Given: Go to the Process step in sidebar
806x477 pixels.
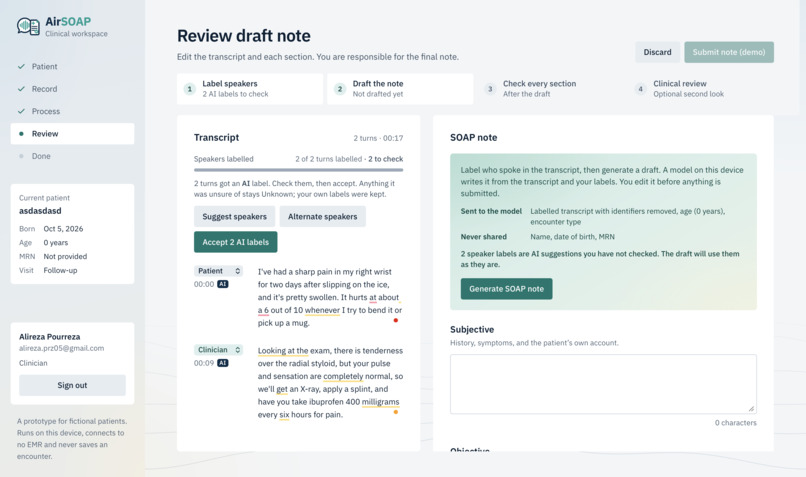Looking at the screenshot, I should point(72,111).
